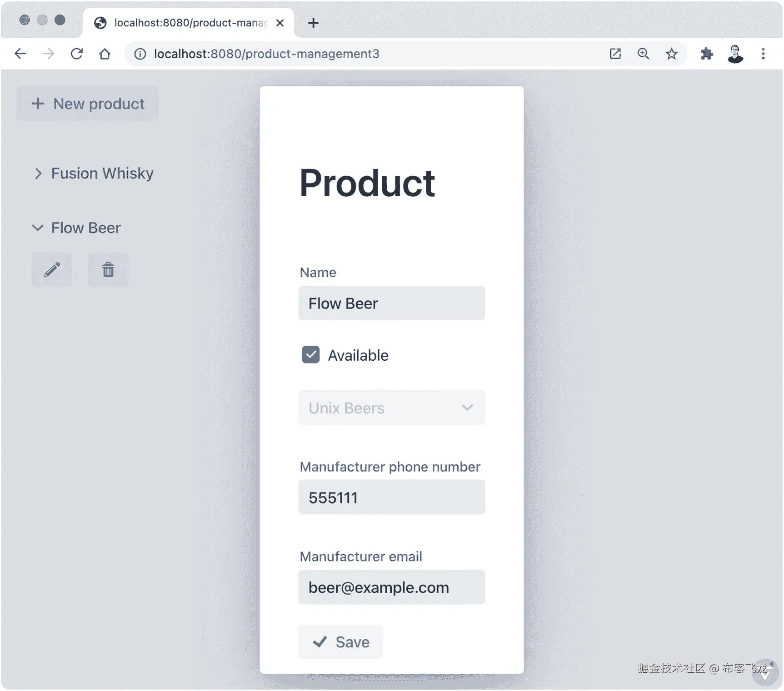Open the user profile avatar
The height and width of the screenshot is (691, 784).
tap(735, 54)
